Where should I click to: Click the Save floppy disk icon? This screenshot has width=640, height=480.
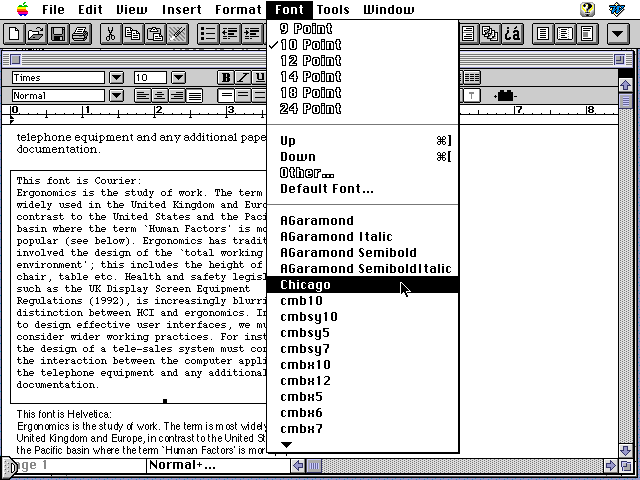(58, 33)
